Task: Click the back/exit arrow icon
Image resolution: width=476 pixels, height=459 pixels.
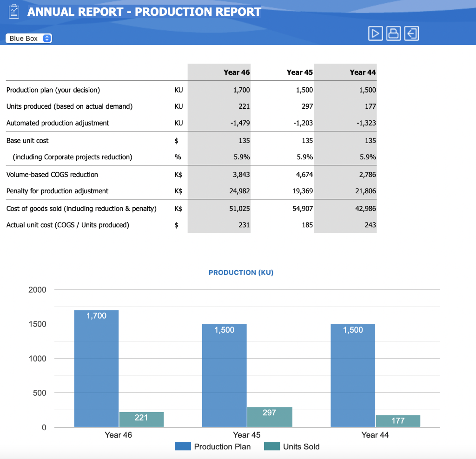Action: coord(411,33)
